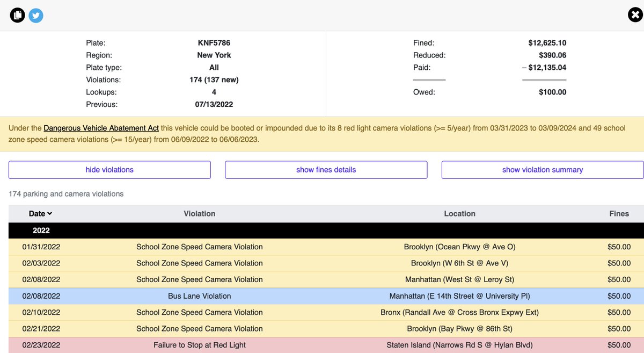Image resolution: width=644 pixels, height=353 pixels.
Task: Click the $50.00 fine on 02/23/2022 row
Action: (619, 345)
